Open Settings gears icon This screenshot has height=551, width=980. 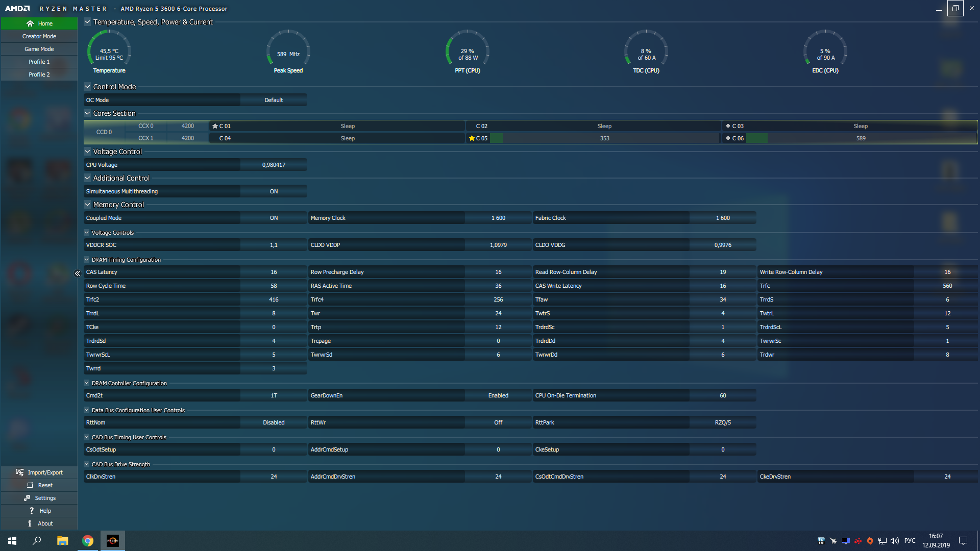27,498
